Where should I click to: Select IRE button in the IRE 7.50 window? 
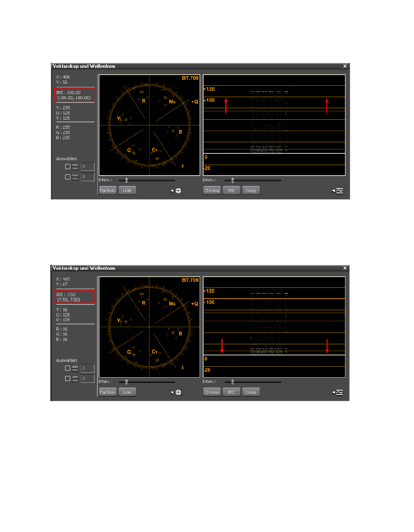coord(231,392)
